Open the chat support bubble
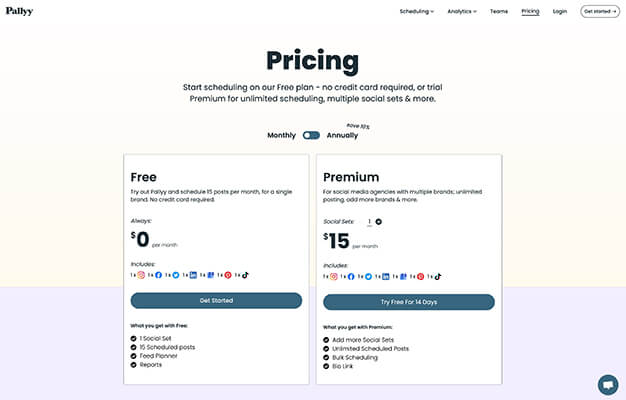 click(x=607, y=385)
